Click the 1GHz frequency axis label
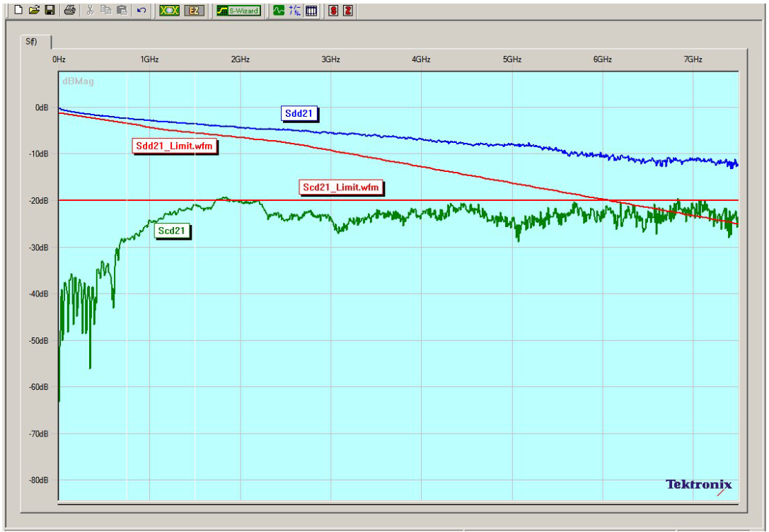 [x=149, y=59]
